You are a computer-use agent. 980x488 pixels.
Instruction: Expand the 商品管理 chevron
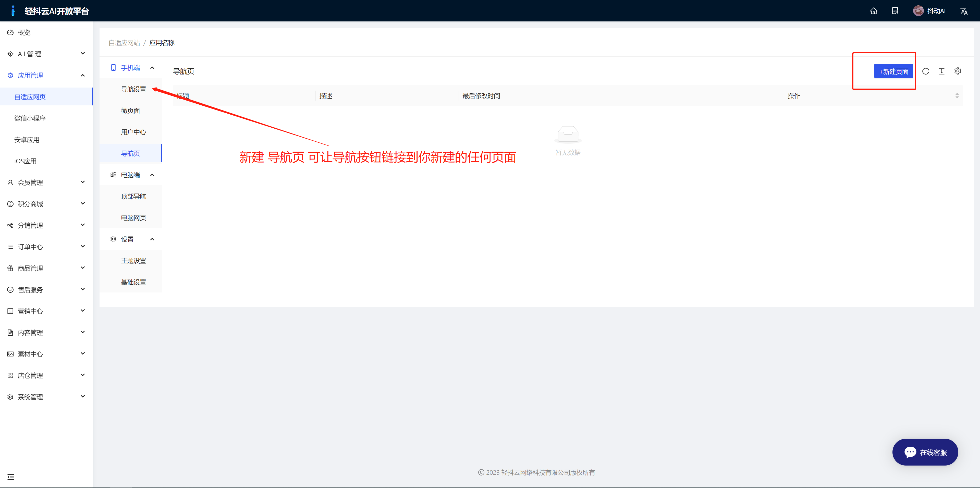(83, 268)
